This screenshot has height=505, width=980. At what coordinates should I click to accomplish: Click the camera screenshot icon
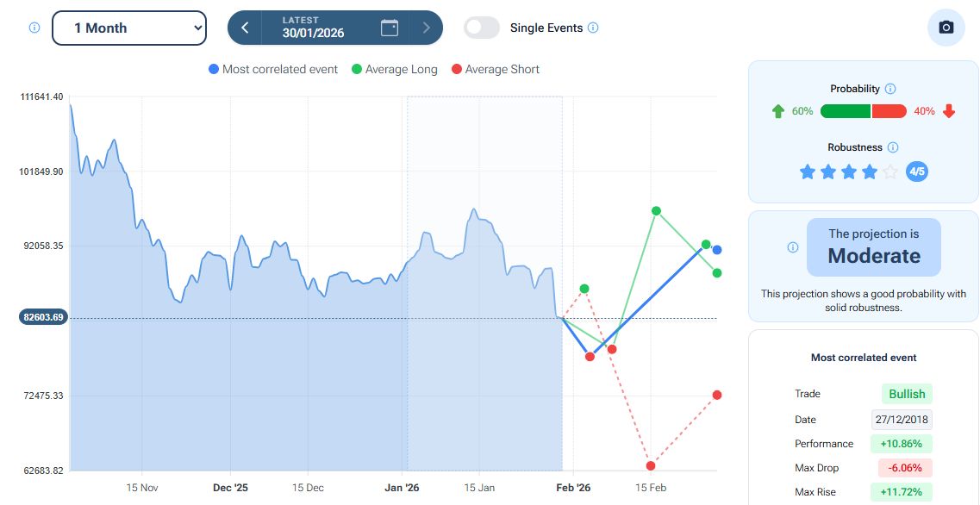click(x=946, y=28)
